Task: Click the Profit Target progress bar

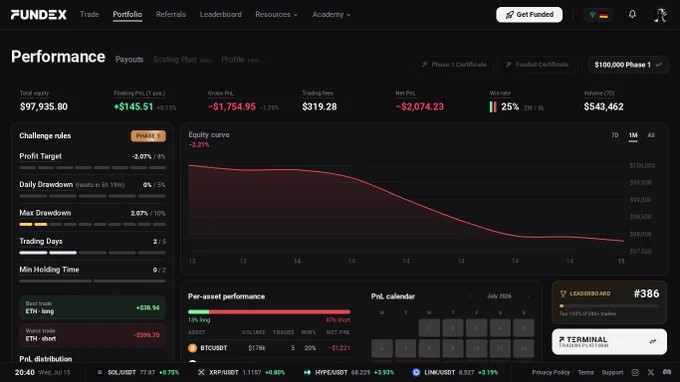Action: 92,167
